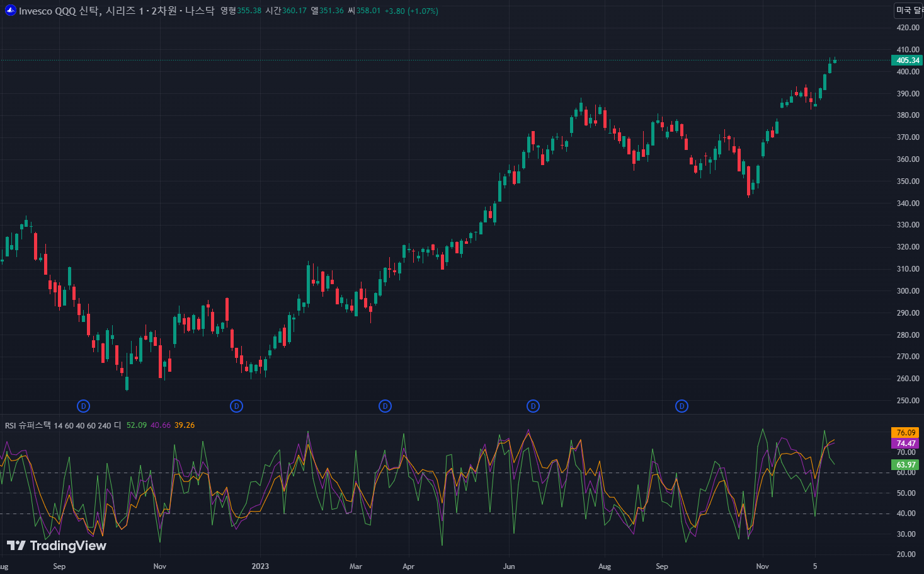The image size is (924, 574).
Task: Click the green RSI axis tag 63.97
Action: coord(906,465)
